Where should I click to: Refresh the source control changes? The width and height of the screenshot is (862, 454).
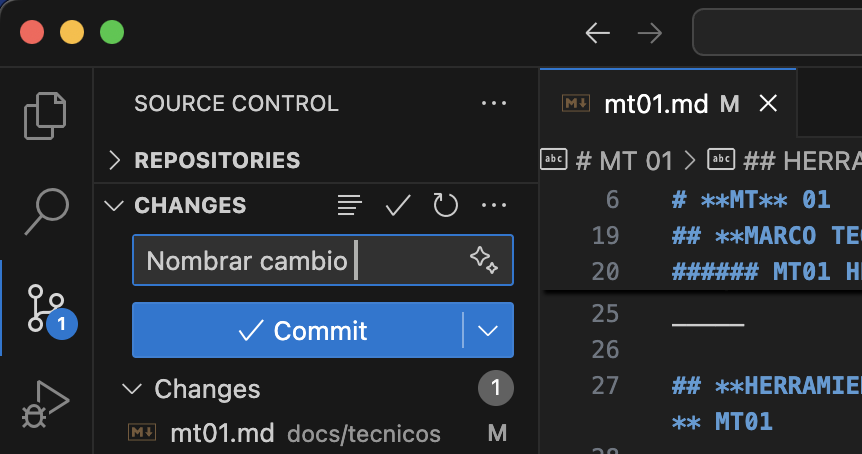point(445,205)
